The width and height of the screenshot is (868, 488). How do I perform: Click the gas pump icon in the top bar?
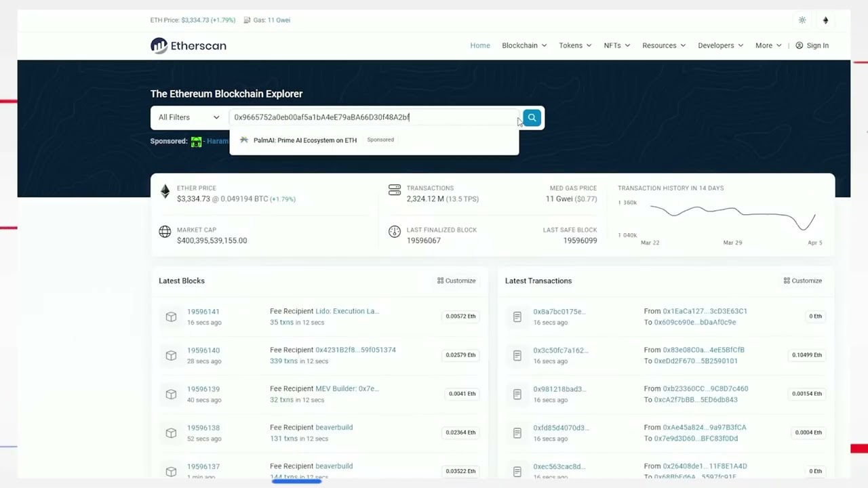pyautogui.click(x=247, y=20)
